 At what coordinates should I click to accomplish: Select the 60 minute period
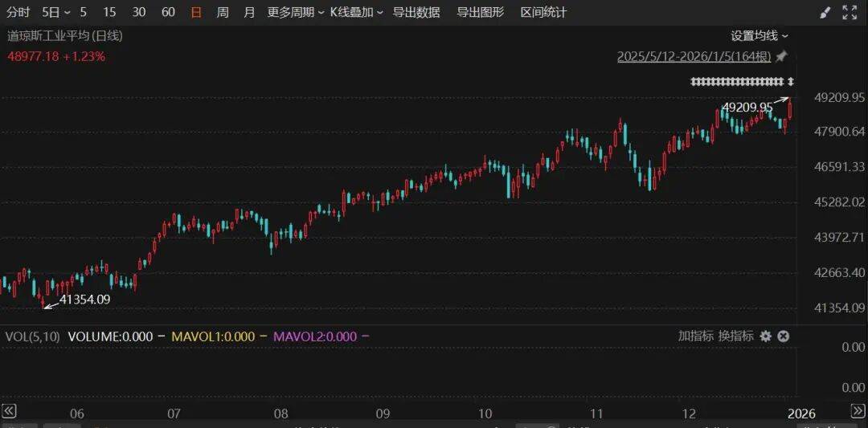click(168, 12)
